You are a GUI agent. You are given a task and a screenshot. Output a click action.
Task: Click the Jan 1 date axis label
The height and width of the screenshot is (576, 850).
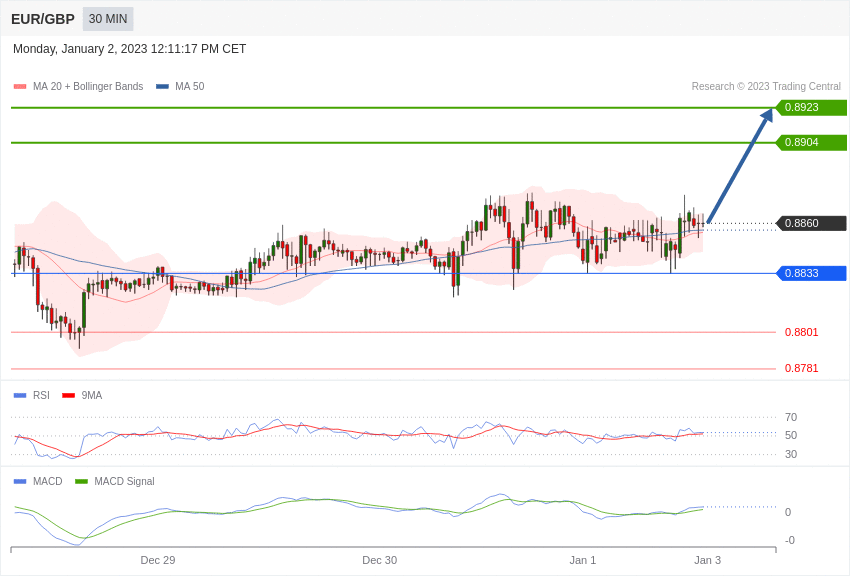tap(583, 560)
